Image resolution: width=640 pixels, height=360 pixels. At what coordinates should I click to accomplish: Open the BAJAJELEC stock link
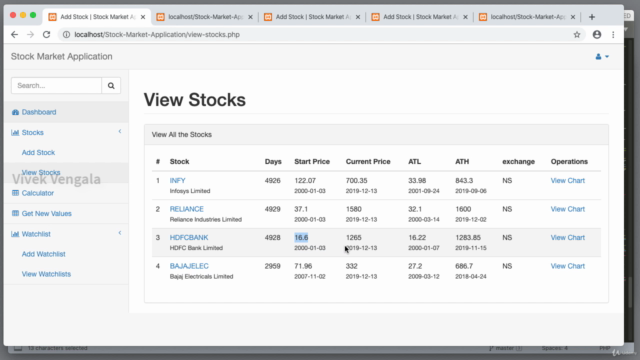click(x=189, y=267)
